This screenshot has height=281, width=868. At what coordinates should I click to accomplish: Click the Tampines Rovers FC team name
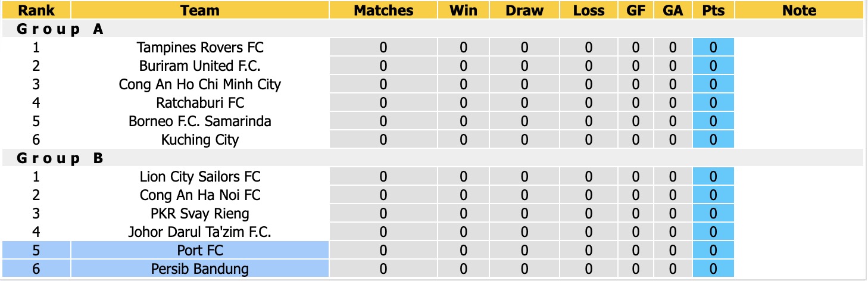click(x=200, y=47)
